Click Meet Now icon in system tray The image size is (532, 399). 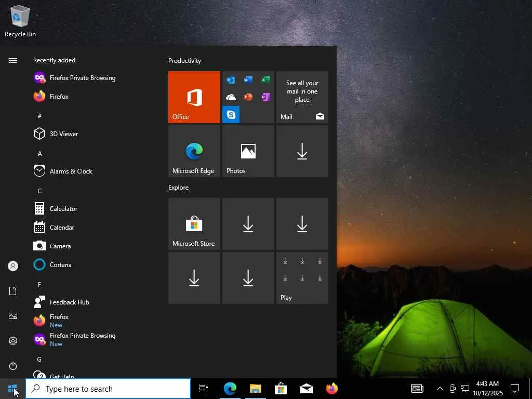pos(453,389)
